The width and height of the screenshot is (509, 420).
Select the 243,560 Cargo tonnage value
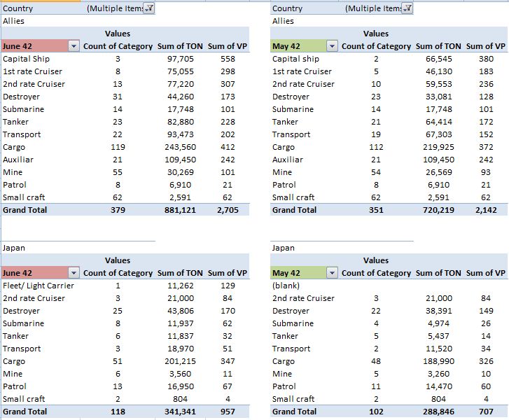(x=183, y=147)
